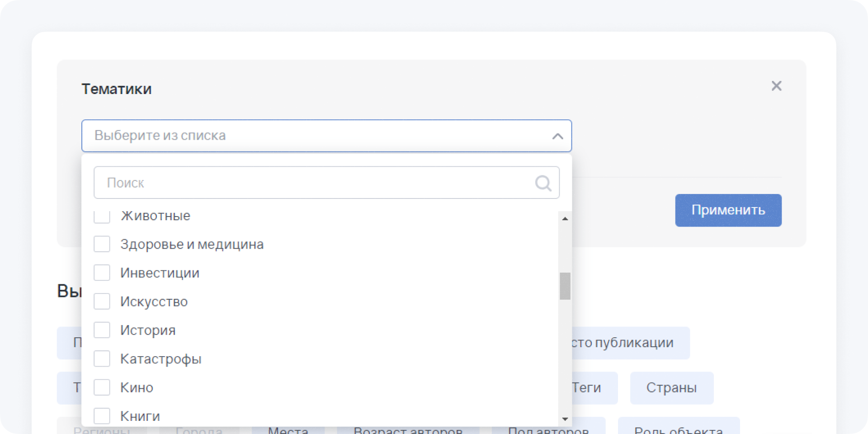Select the публикации filter chip

click(631, 343)
